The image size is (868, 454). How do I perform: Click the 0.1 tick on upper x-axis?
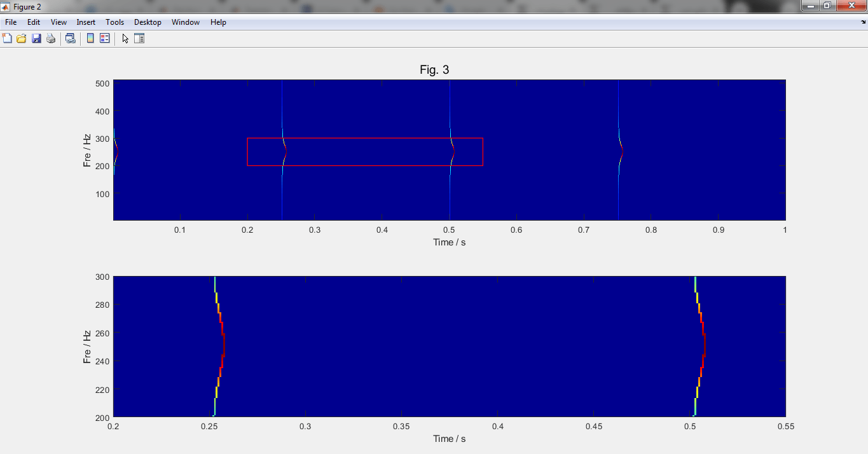pyautogui.click(x=180, y=230)
